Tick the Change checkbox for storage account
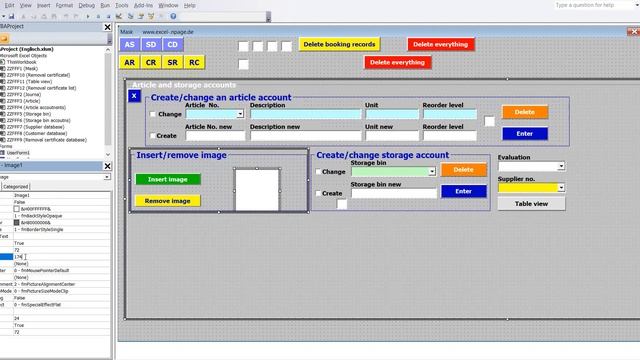This screenshot has width=640, height=360. pos(318,172)
